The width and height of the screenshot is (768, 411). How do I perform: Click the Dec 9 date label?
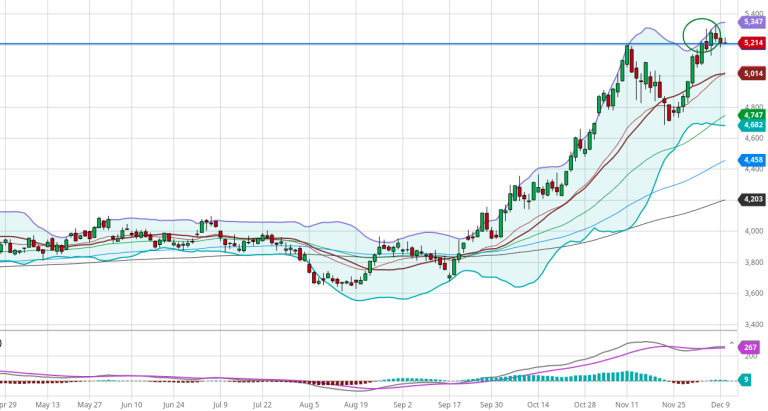pyautogui.click(x=720, y=406)
